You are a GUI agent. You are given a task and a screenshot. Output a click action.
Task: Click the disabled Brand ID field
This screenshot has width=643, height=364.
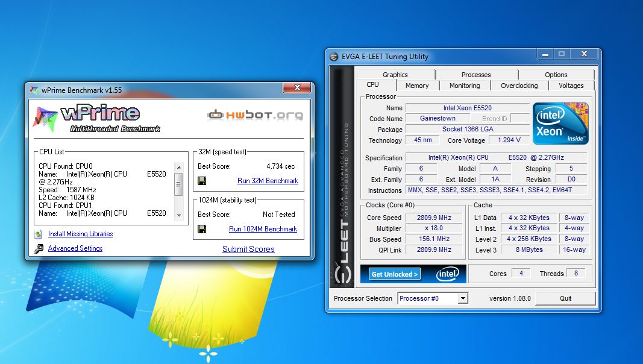[520, 119]
